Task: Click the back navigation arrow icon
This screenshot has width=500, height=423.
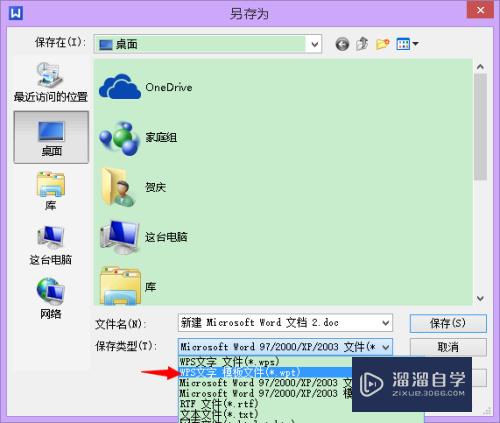Action: pyautogui.click(x=342, y=44)
